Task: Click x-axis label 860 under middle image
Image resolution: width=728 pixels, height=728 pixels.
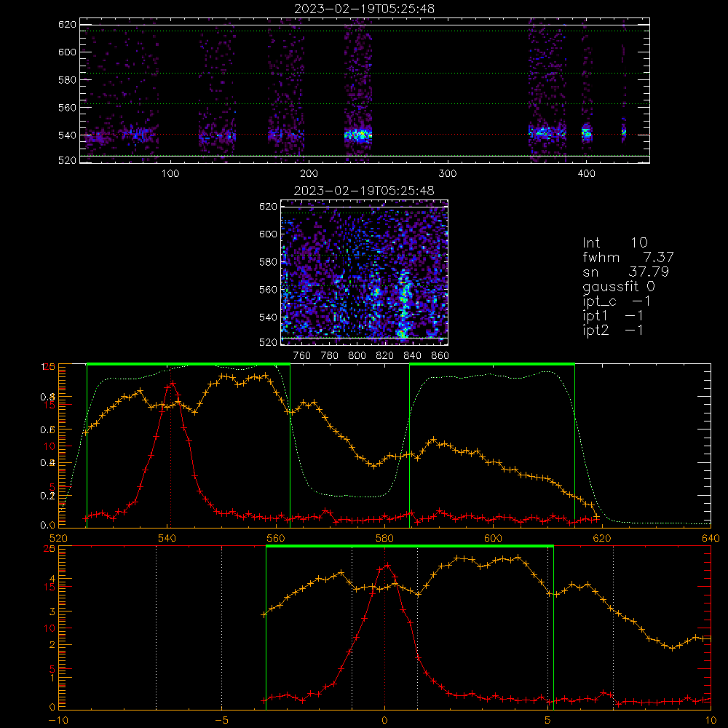Action: click(440, 356)
